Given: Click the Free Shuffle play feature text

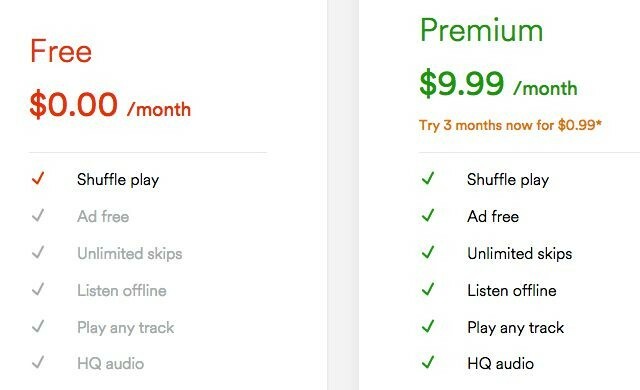Looking at the screenshot, I should [118, 180].
